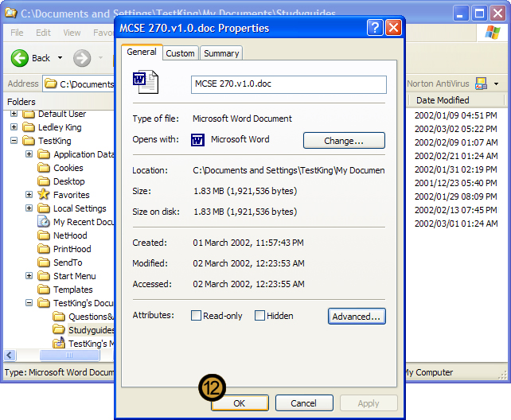Click the Favorites star folder icon

(43, 195)
